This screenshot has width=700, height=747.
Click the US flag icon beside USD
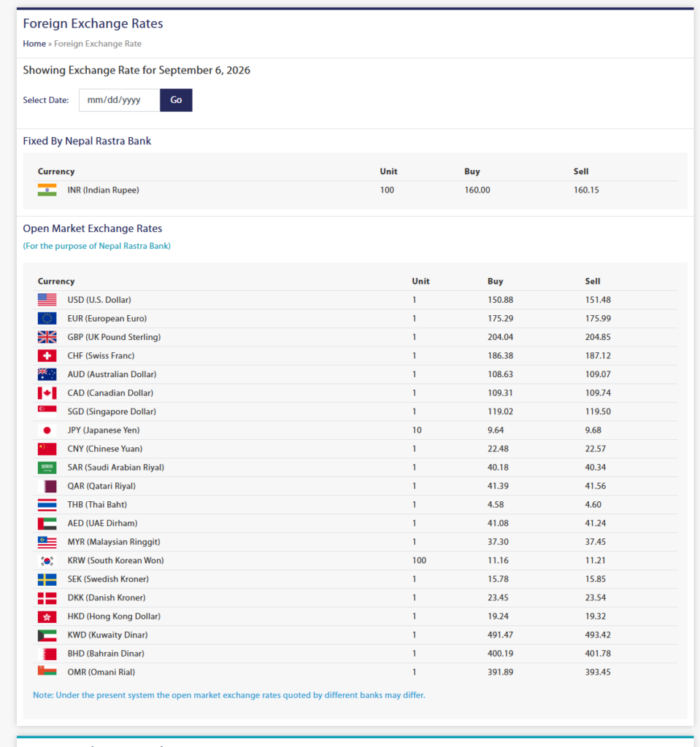pyautogui.click(x=47, y=300)
